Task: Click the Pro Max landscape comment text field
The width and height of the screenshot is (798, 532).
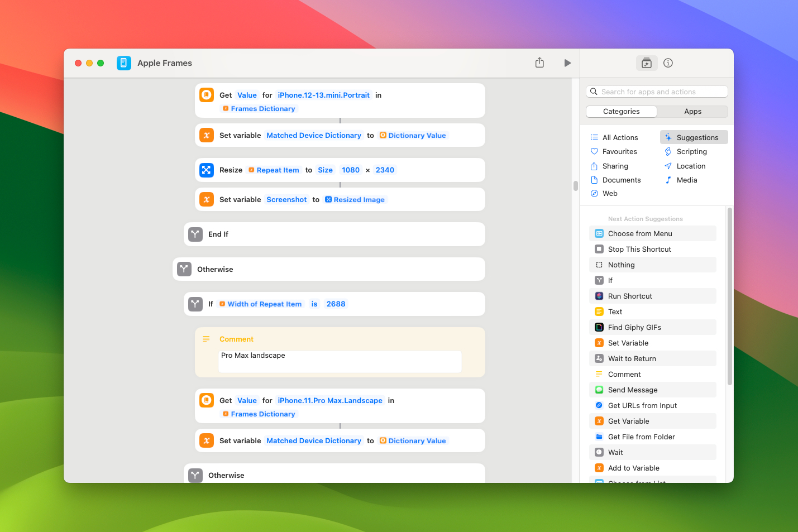Action: pos(340,361)
